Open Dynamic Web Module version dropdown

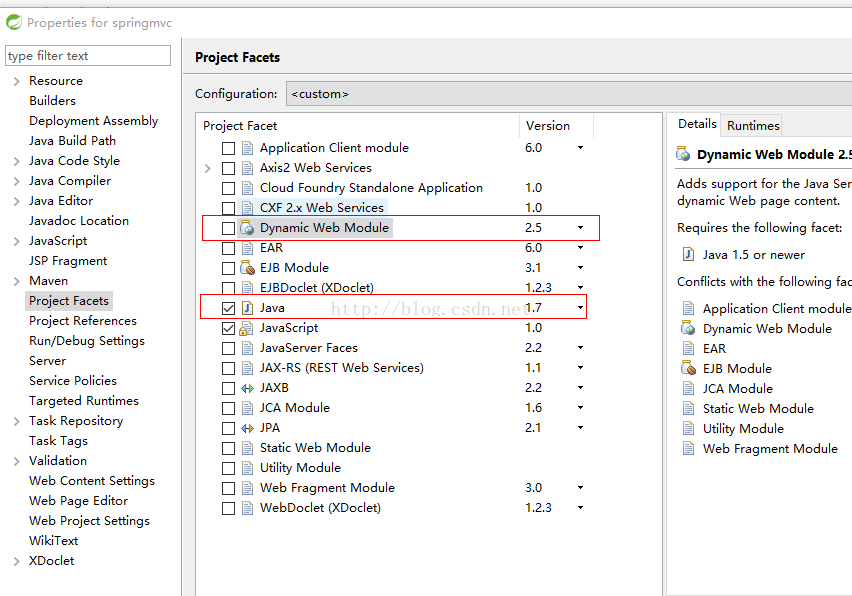[x=580, y=228]
